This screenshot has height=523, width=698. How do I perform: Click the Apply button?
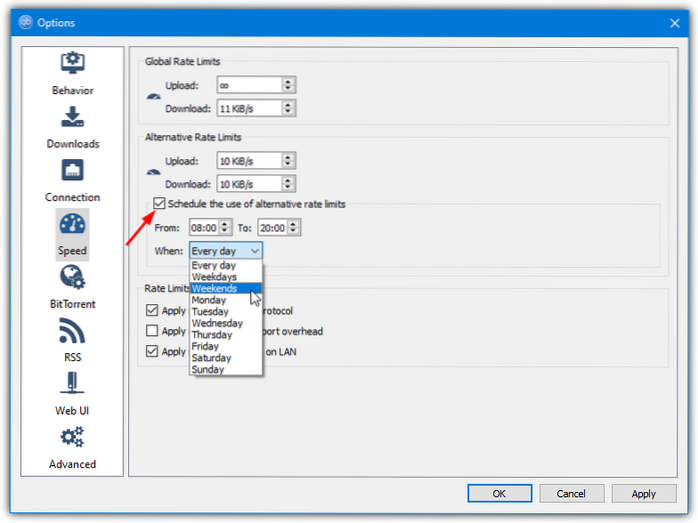[x=643, y=493]
